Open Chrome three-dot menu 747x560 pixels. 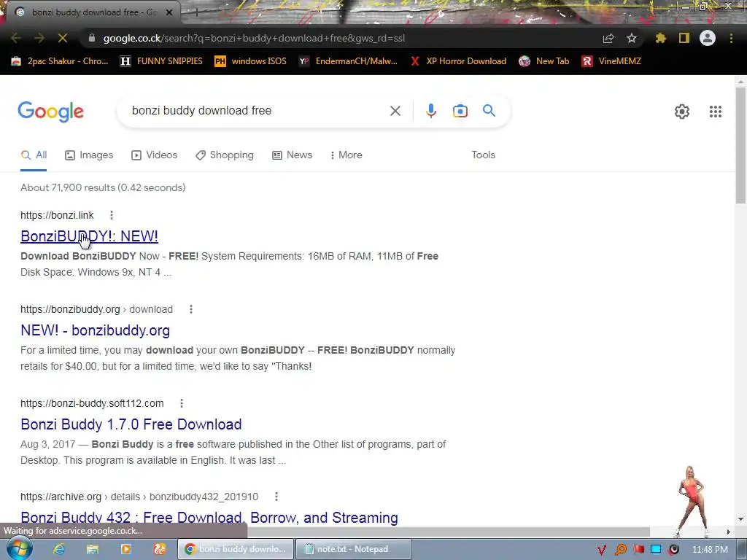731,38
